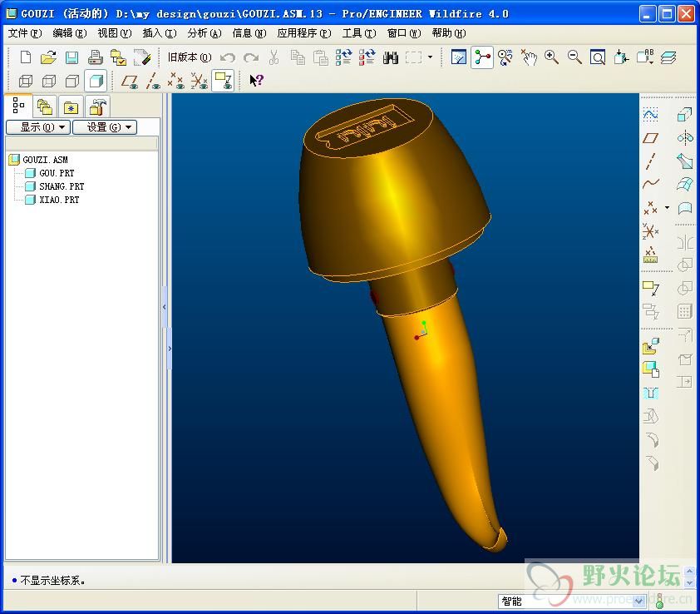
Task: Open the 分析(A) menu
Action: pyautogui.click(x=205, y=33)
